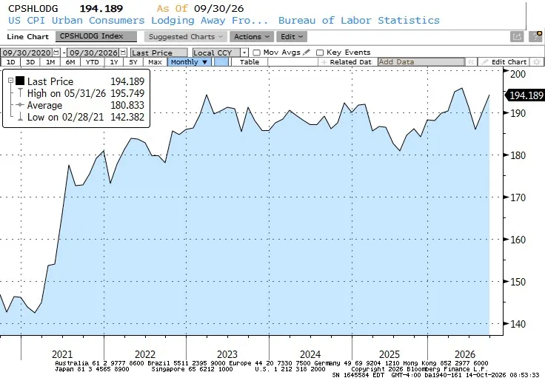Open the Actions dropdown menu
The width and height of the screenshot is (545, 392).
252,36
